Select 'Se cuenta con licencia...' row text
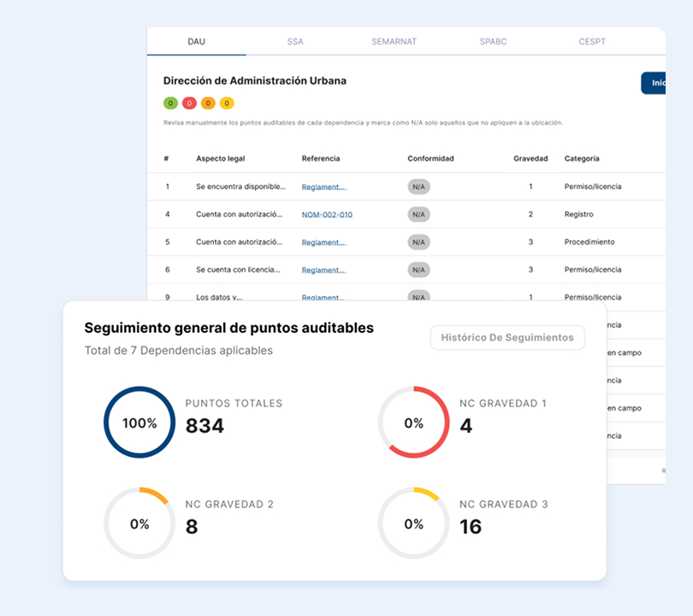Viewport: 693px width, 616px height. 238,269
